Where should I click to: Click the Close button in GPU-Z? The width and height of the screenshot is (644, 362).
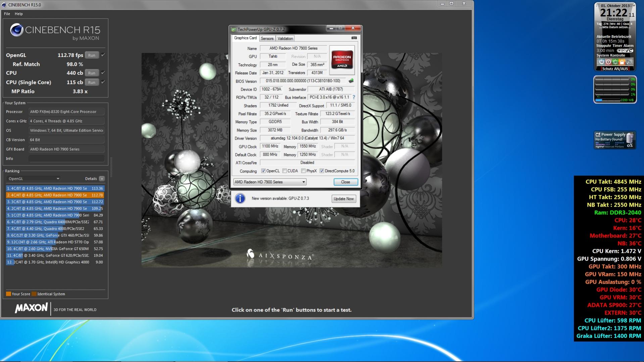pos(345,182)
